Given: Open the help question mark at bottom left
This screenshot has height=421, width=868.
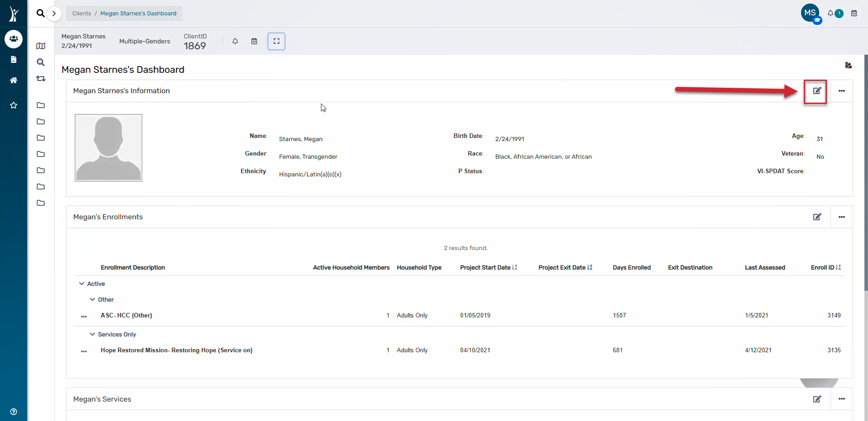Looking at the screenshot, I should click(x=14, y=412).
